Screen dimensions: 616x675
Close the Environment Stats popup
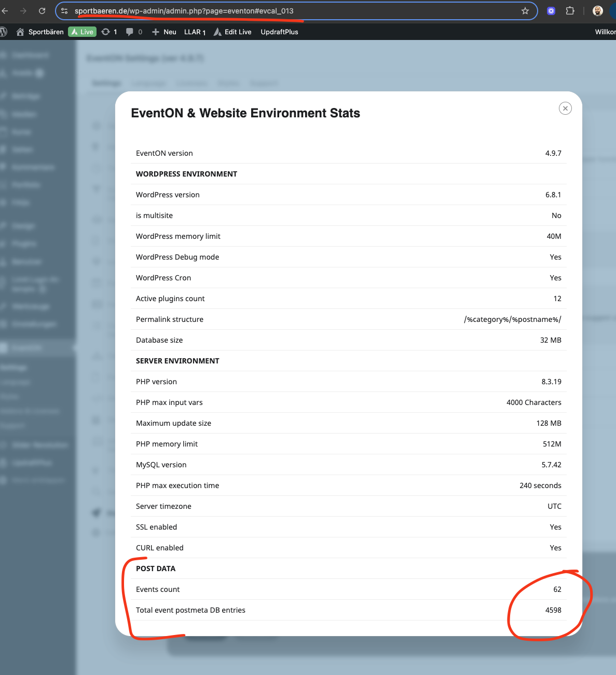[x=565, y=108]
